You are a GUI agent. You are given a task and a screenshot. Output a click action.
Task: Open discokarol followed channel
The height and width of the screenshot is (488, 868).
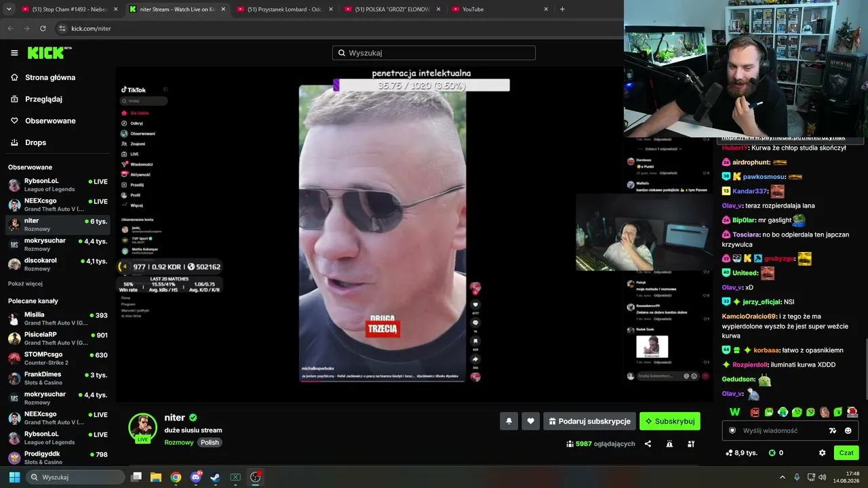(x=58, y=264)
